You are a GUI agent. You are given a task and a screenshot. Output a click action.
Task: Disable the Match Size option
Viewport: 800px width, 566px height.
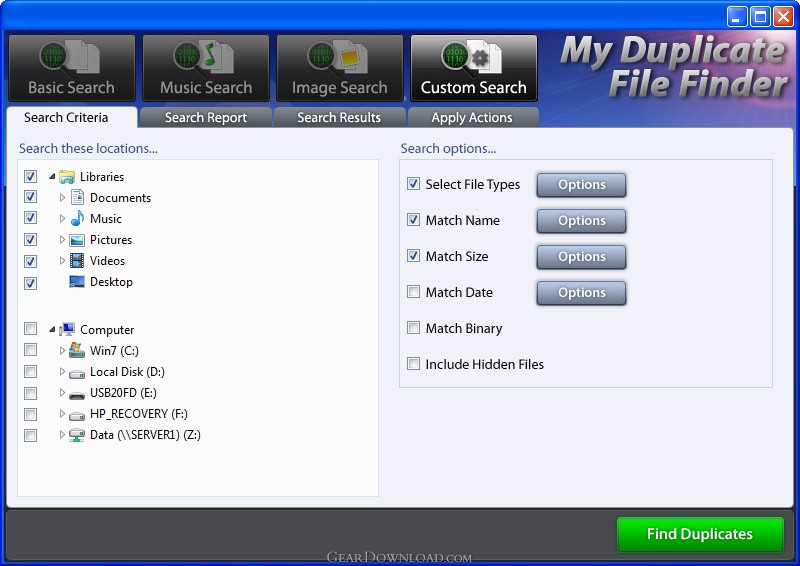pyautogui.click(x=413, y=256)
